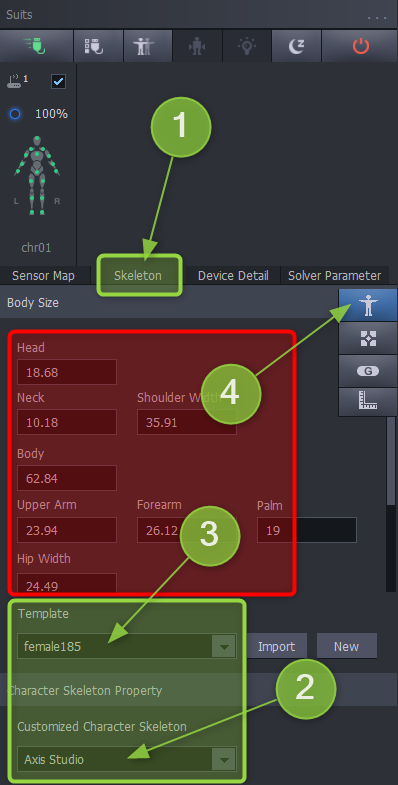Image resolution: width=398 pixels, height=785 pixels.
Task: Click the red power off icon
Action: pos(360,46)
